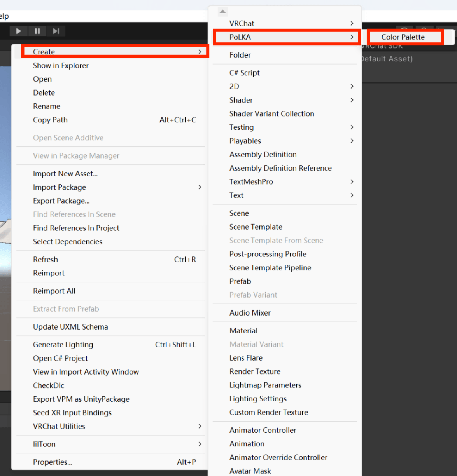Image resolution: width=457 pixels, height=476 pixels.
Task: Select Animator Controller option
Action: tap(263, 430)
